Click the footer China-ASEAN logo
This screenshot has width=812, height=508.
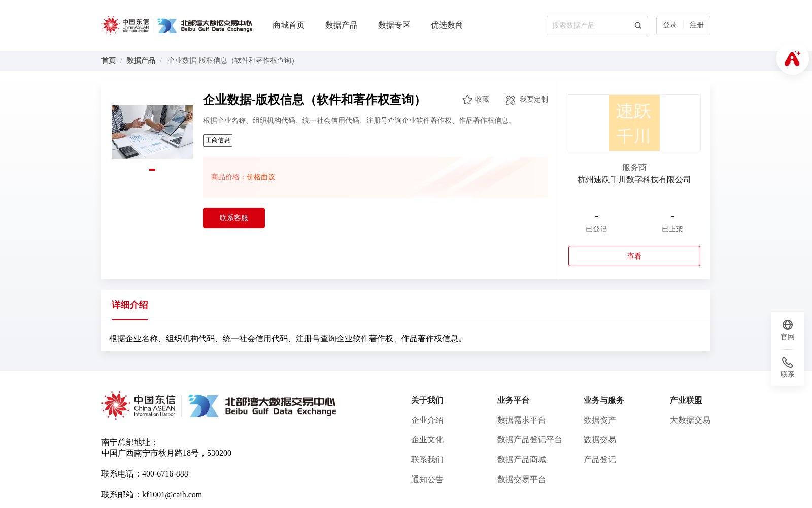(139, 405)
